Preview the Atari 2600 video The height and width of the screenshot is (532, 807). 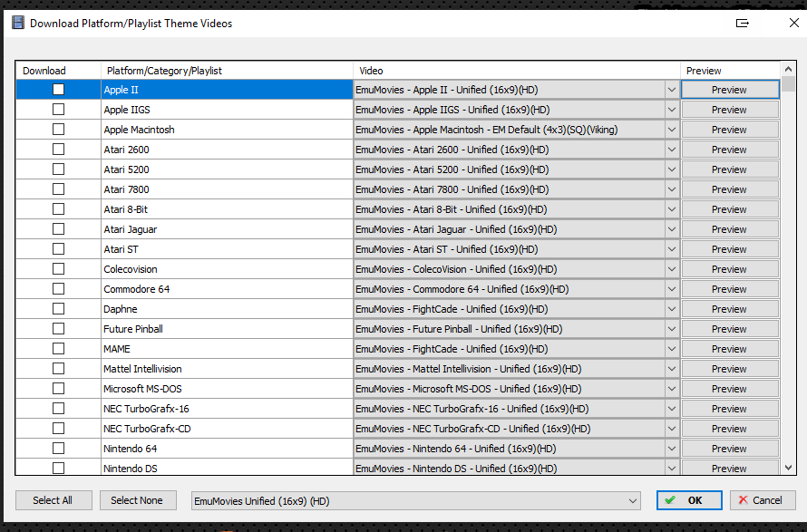pyautogui.click(x=730, y=150)
